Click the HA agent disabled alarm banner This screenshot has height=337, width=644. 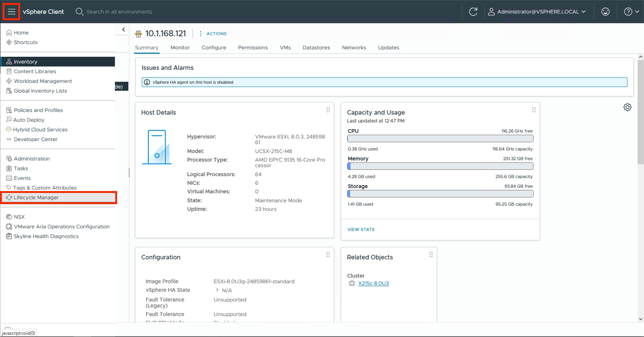point(384,82)
